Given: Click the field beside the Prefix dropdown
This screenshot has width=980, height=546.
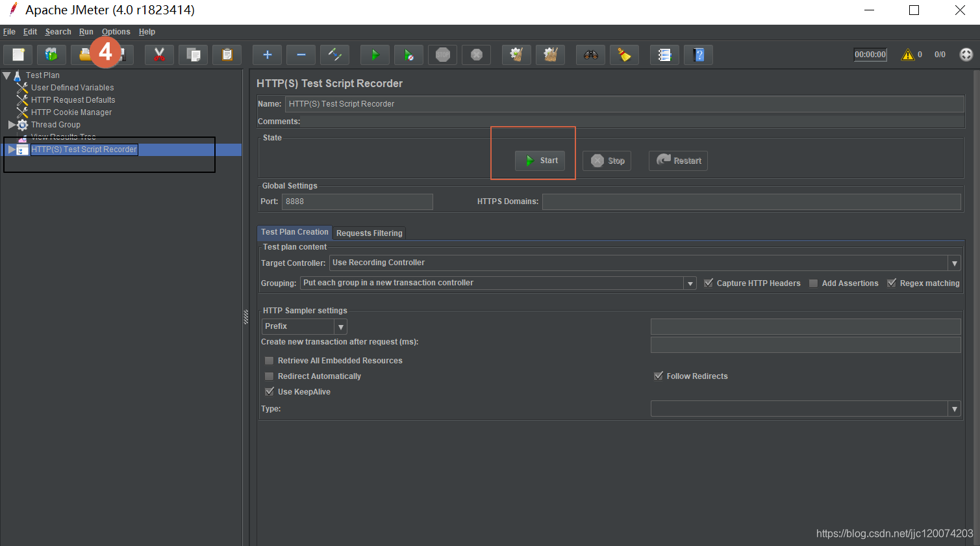Looking at the screenshot, I should point(806,326).
